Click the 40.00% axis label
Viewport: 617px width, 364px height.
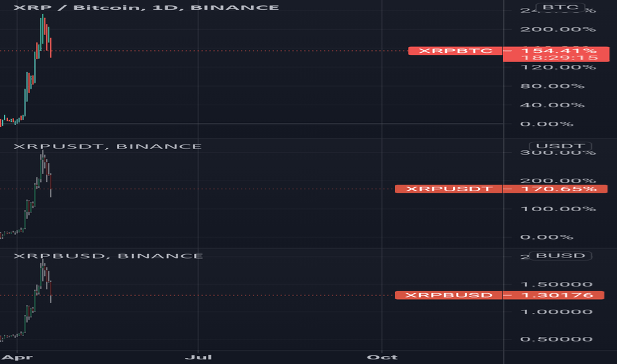coord(552,105)
